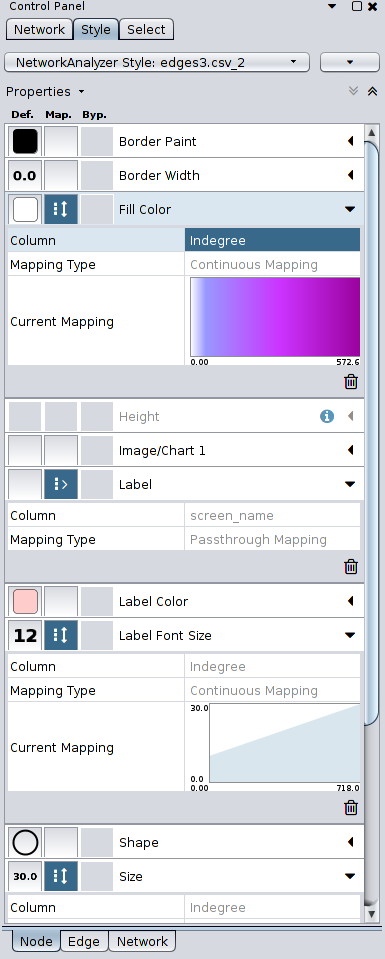Switch to the Edge tab
The image size is (385, 959).
click(84, 941)
